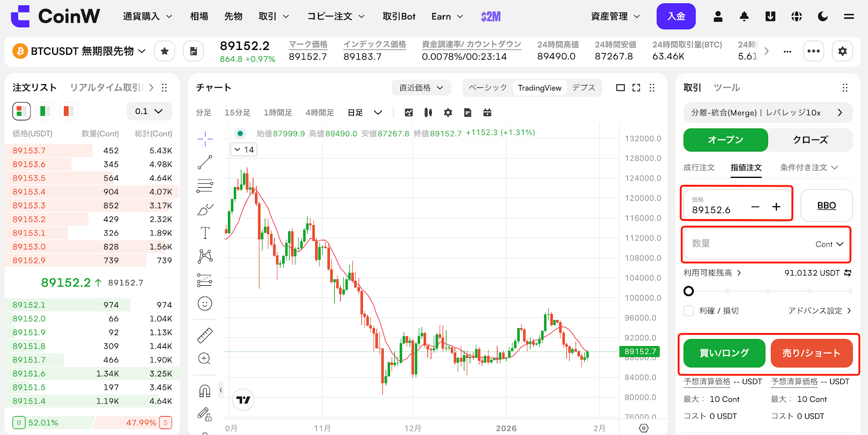Image resolution: width=868 pixels, height=435 pixels.
Task: Show sell orders only in order book
Action: pyautogui.click(x=67, y=111)
